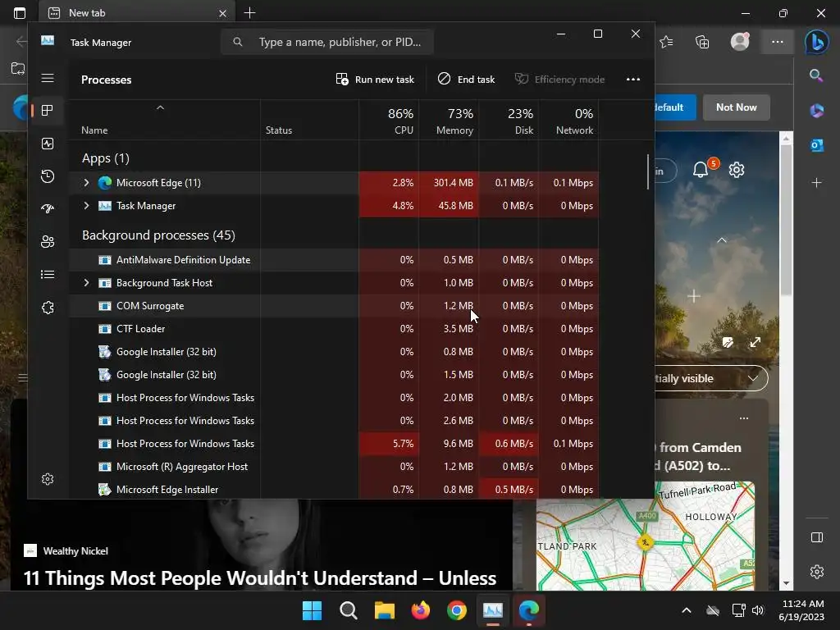This screenshot has height=630, width=840.
Task: Click Edge page vertical scrollbar
Action: (786, 220)
